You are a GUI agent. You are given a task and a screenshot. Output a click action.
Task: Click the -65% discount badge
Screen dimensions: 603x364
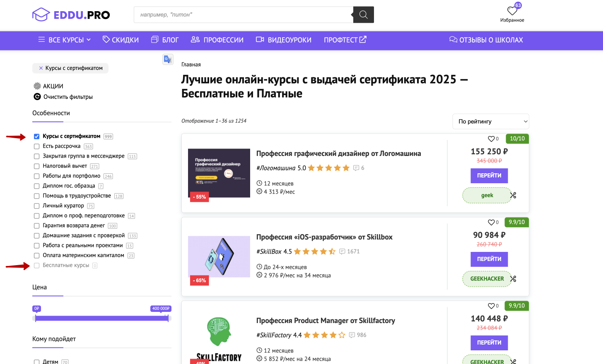(199, 280)
